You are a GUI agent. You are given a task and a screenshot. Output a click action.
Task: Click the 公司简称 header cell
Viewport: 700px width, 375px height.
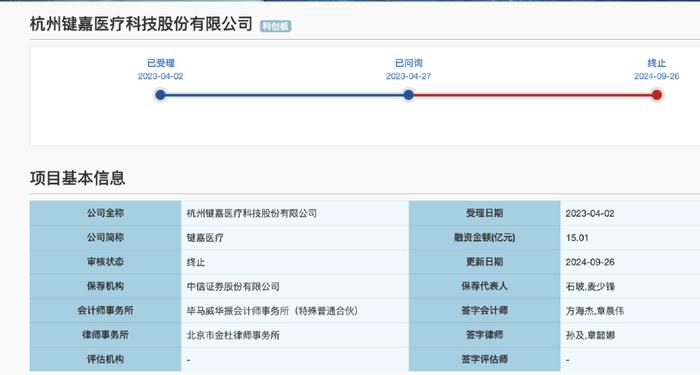click(x=105, y=238)
